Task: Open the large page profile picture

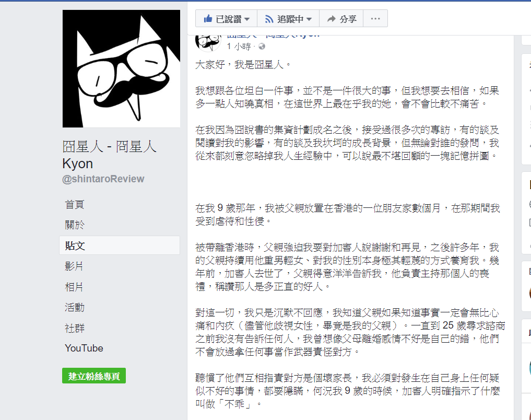Action: (x=121, y=69)
